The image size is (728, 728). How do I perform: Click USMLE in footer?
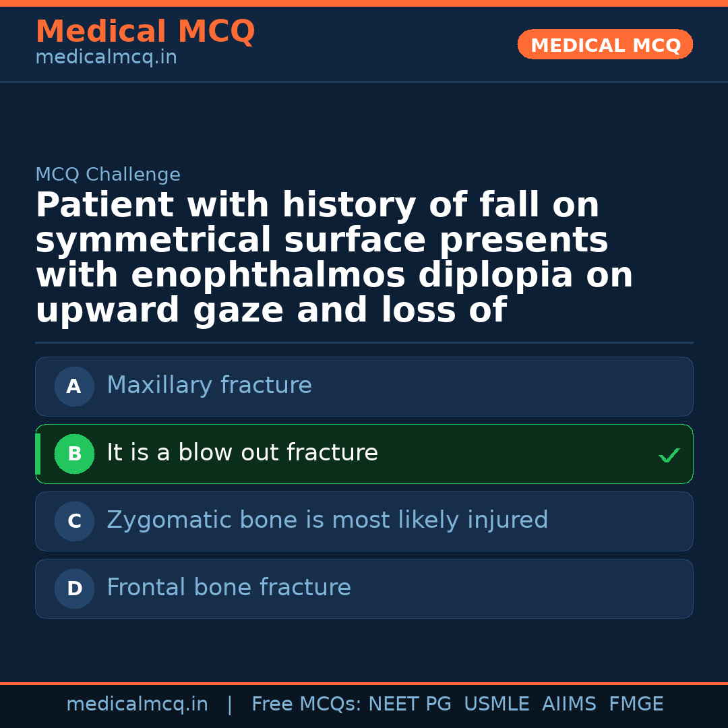[496, 704]
